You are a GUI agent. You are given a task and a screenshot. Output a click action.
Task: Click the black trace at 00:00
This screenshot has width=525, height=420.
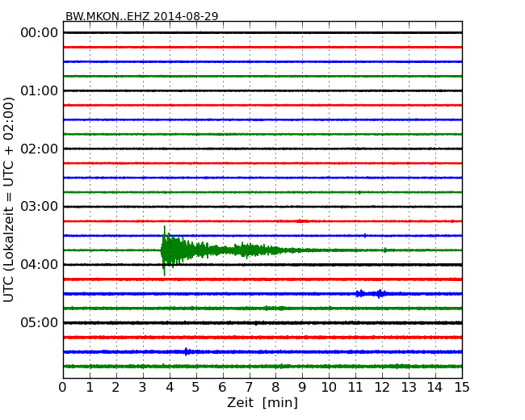(262, 33)
